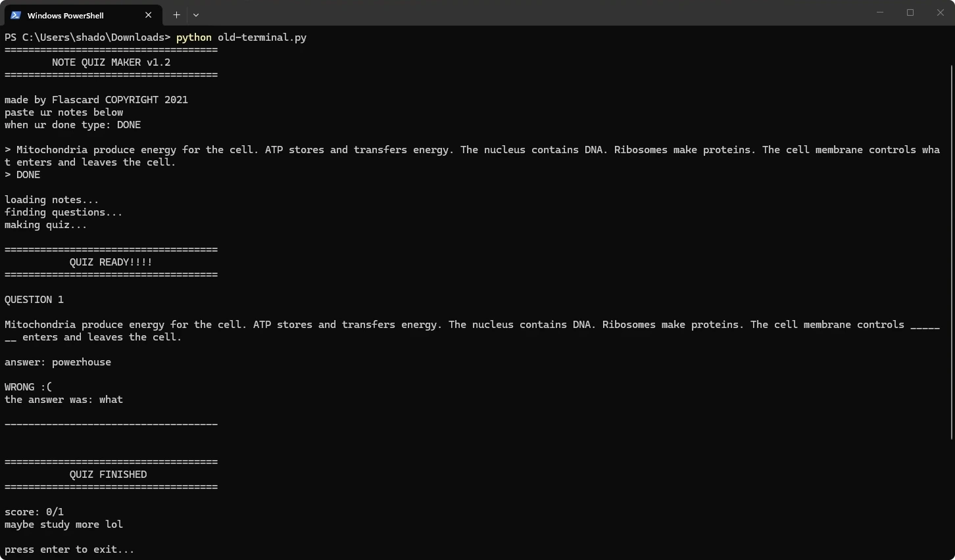Click 'the answer was: what' line
This screenshot has width=955, height=560.
(64, 400)
